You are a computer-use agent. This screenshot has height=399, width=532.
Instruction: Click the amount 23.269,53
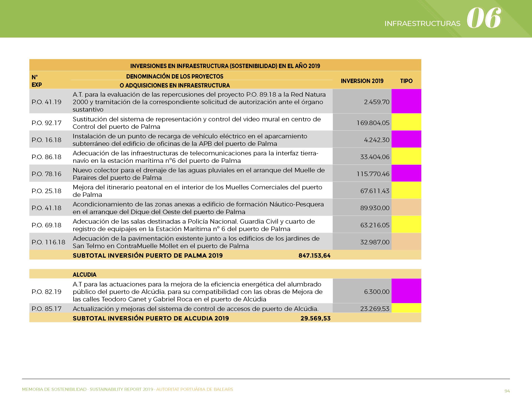pyautogui.click(x=375, y=309)
